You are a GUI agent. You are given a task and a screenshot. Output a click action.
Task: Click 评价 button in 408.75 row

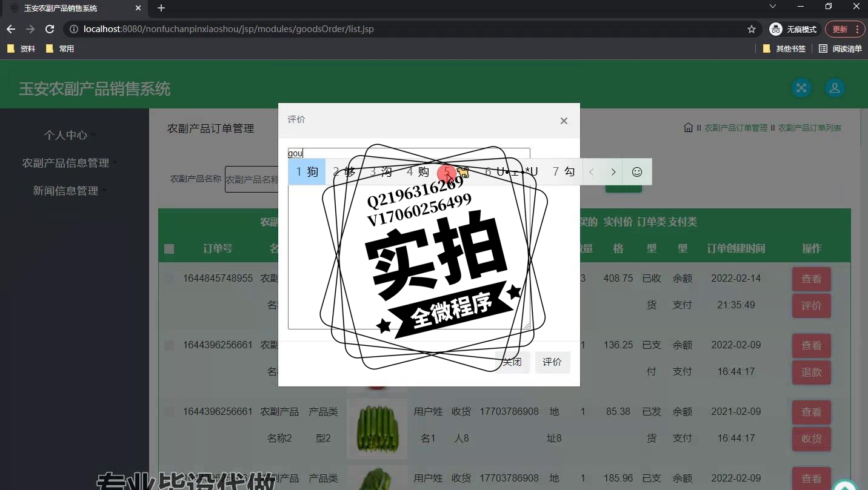coord(811,306)
